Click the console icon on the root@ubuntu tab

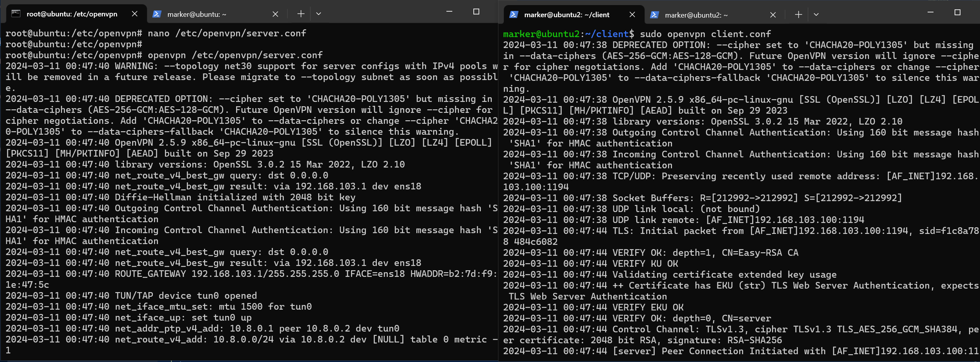pos(16,14)
